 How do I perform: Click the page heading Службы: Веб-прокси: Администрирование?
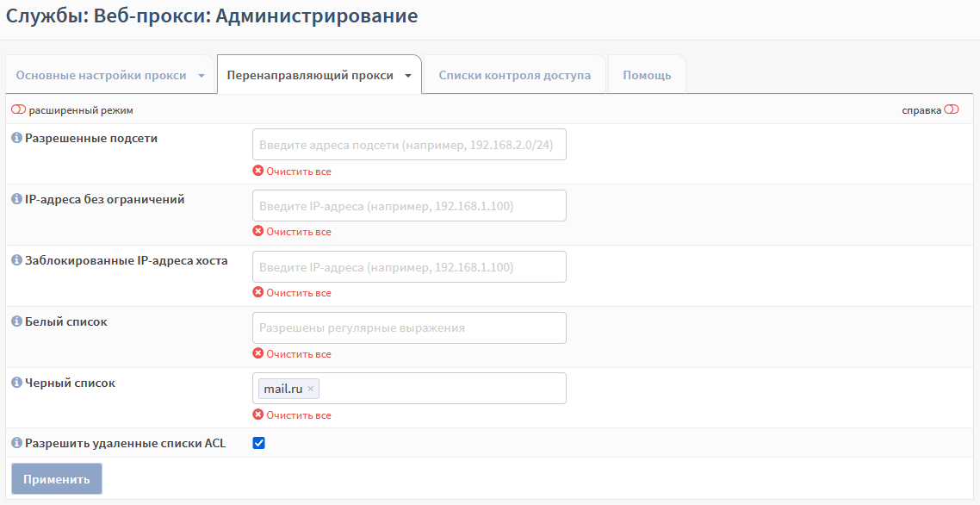(x=212, y=16)
